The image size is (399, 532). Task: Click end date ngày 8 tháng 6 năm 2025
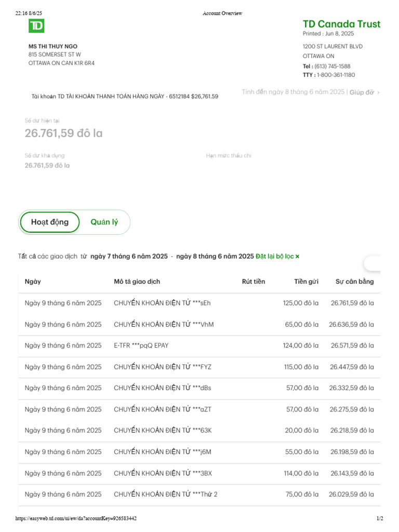tap(215, 257)
